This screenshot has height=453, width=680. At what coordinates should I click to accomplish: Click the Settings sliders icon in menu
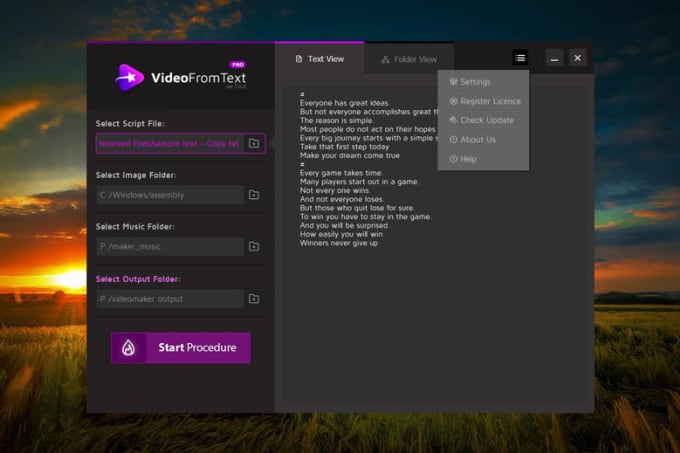[453, 82]
